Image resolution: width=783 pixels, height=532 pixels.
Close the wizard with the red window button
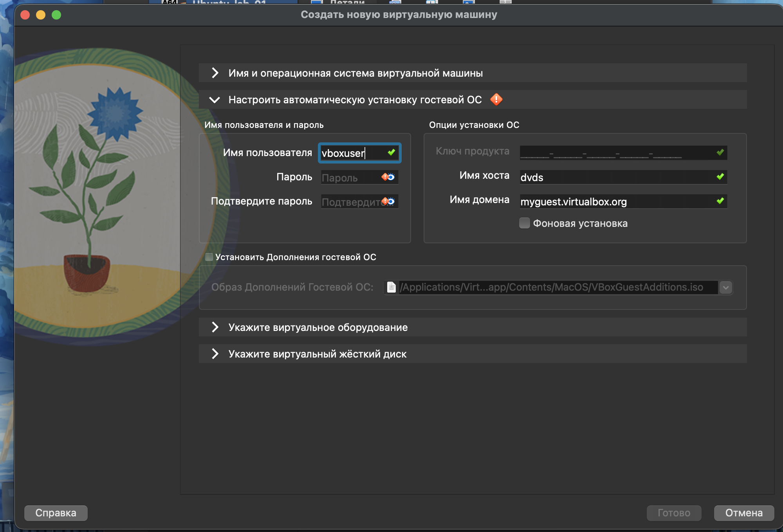25,15
